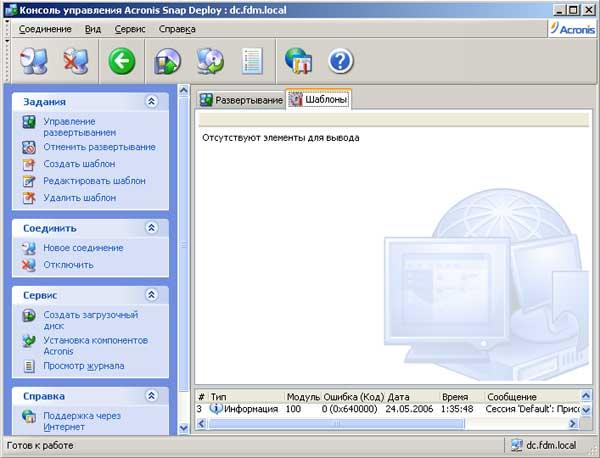
Task: Click the blue question mark help icon
Action: 340,61
